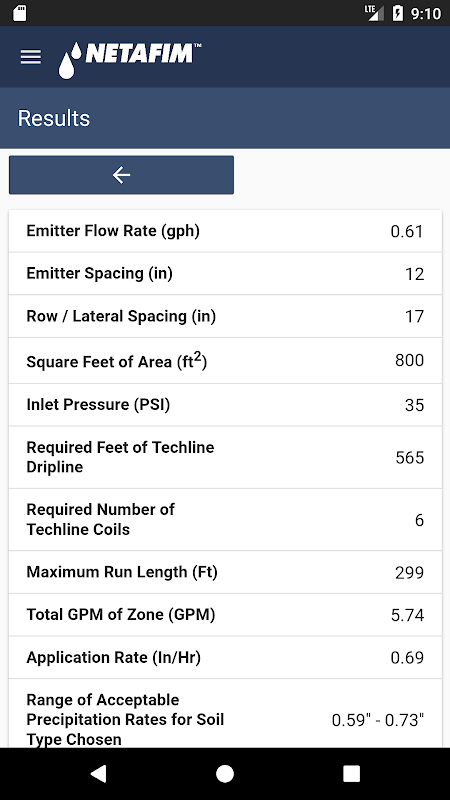
Task: Tap the Android back navigation triangle
Action: pos(98,773)
